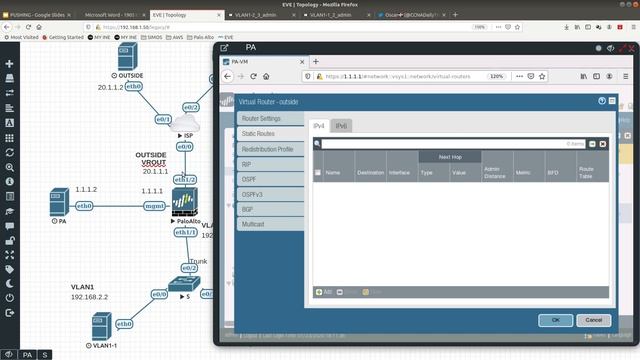Select the PaloAlto firewall node in topology
The width and height of the screenshot is (640, 360).
click(184, 202)
